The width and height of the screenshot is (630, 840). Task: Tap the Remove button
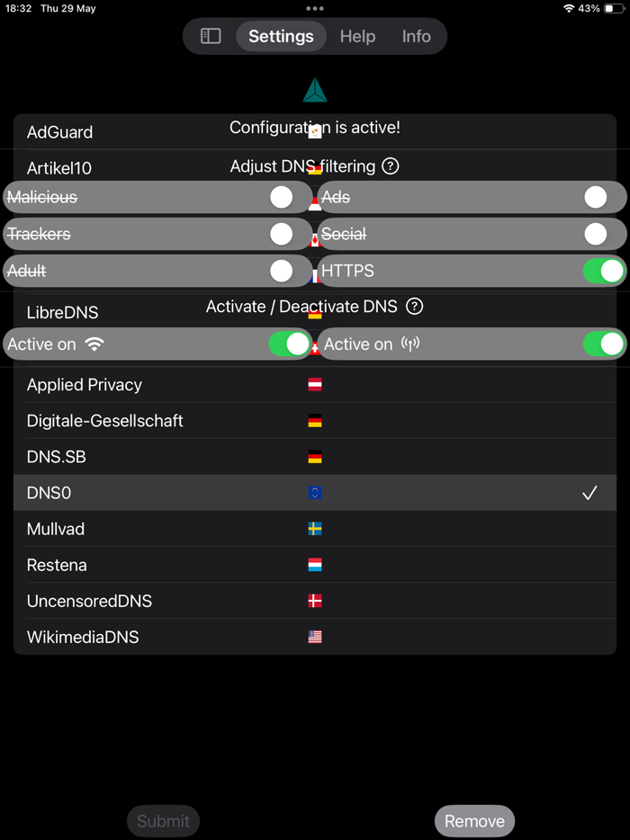(x=474, y=820)
